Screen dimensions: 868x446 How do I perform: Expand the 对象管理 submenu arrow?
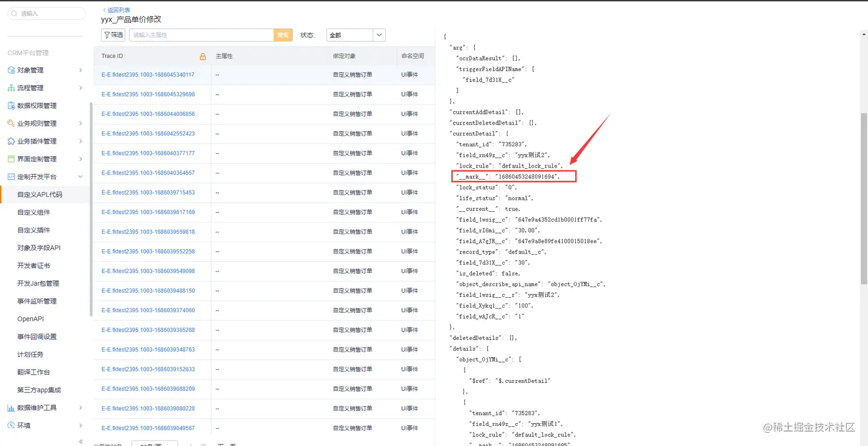(x=80, y=70)
